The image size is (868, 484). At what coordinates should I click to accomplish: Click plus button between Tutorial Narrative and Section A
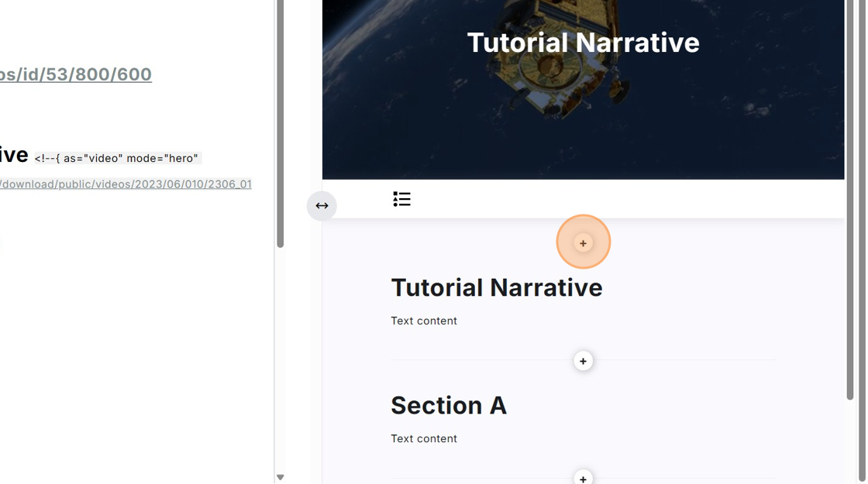tap(583, 362)
